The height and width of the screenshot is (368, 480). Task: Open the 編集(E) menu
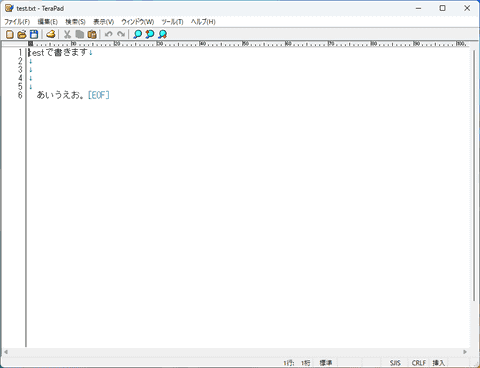click(48, 22)
